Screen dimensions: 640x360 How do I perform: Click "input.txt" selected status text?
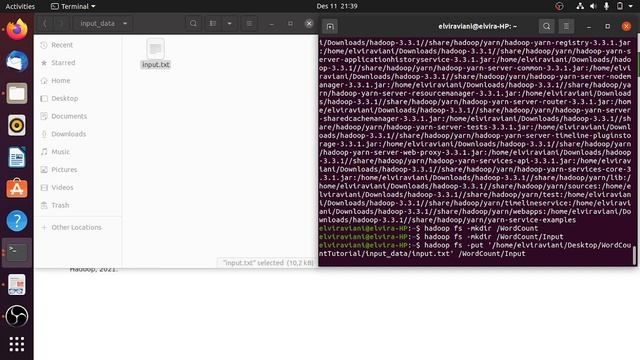tap(268, 263)
